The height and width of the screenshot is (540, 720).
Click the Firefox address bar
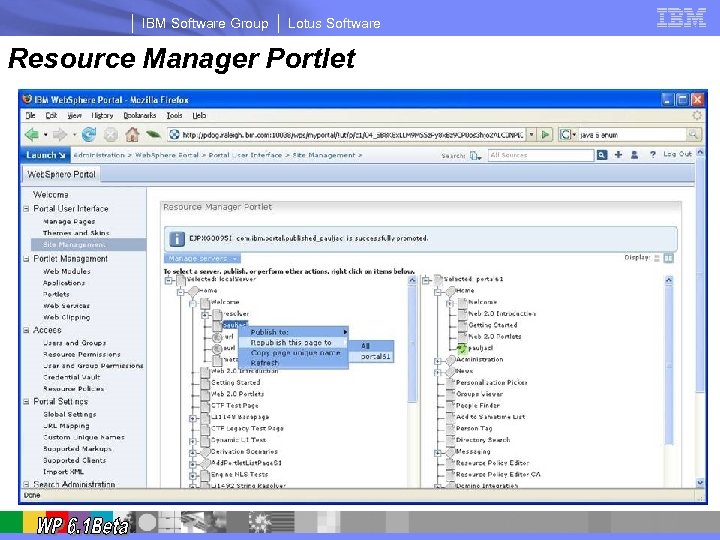(347, 135)
